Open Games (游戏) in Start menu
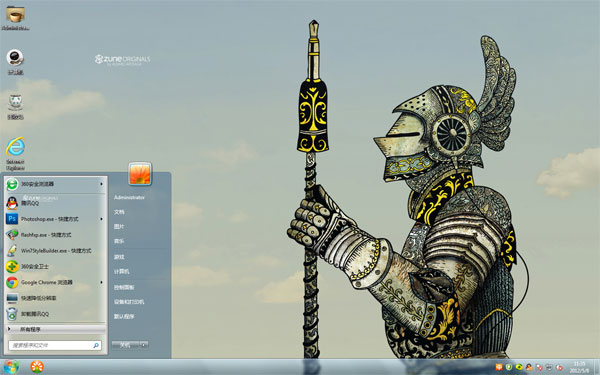Screen dimensions: 600x375 tap(119, 257)
